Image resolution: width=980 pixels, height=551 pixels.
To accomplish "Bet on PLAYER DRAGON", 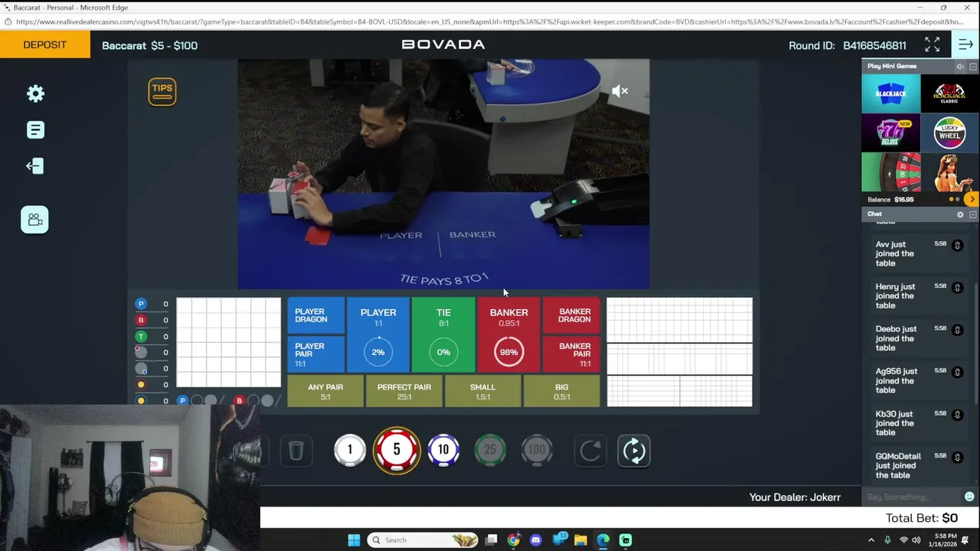I will [x=316, y=315].
